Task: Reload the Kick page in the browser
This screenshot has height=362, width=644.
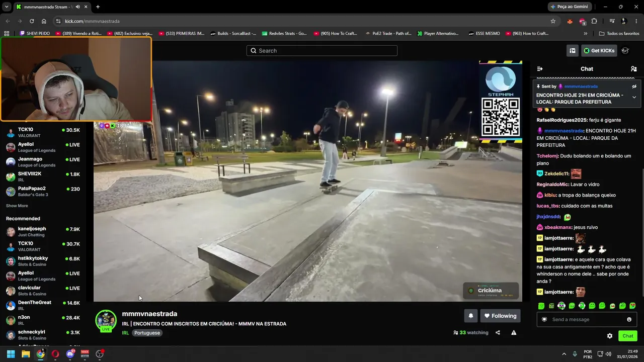Action: [32, 21]
